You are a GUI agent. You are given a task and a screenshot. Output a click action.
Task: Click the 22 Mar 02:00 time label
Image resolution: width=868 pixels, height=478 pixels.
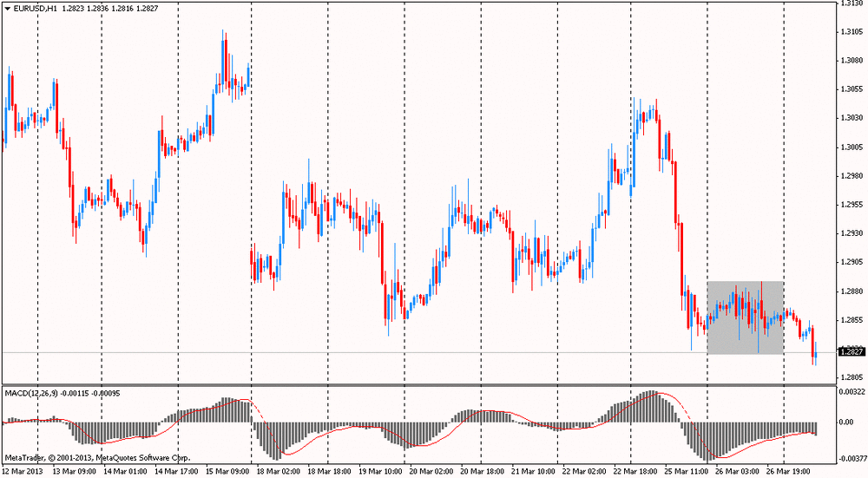583,471
